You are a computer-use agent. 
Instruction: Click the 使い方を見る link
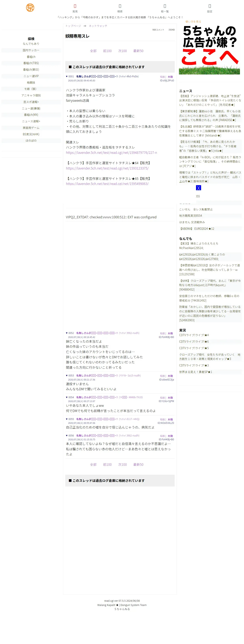[x=193, y=22]
